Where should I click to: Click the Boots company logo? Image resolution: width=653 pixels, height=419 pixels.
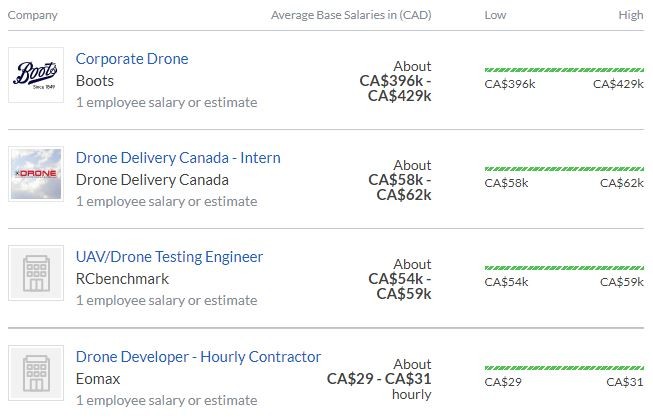point(36,75)
